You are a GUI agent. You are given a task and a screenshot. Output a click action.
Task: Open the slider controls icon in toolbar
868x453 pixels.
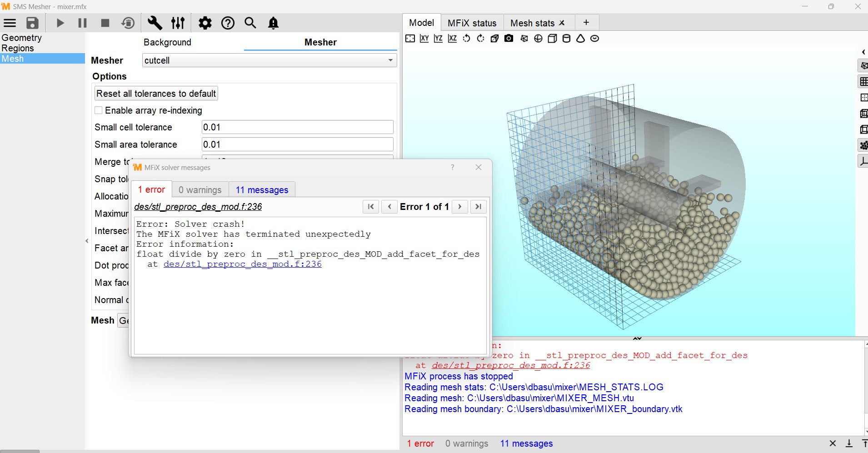tap(178, 23)
